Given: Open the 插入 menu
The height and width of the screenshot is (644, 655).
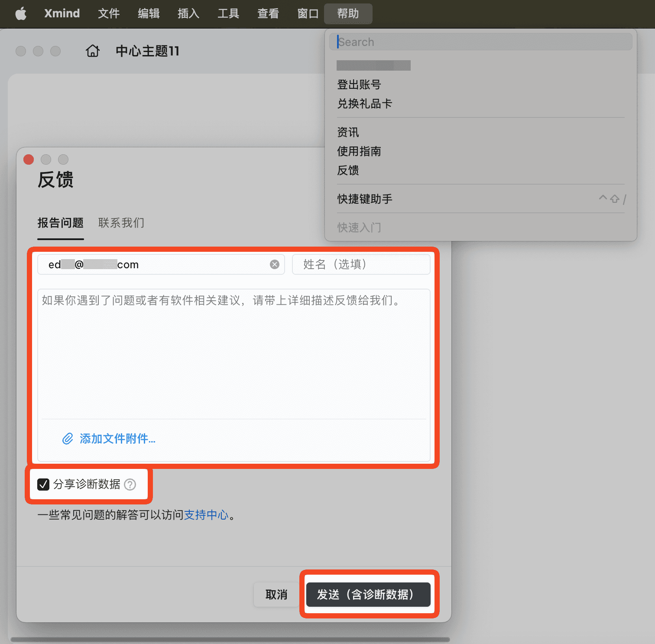Looking at the screenshot, I should [188, 13].
